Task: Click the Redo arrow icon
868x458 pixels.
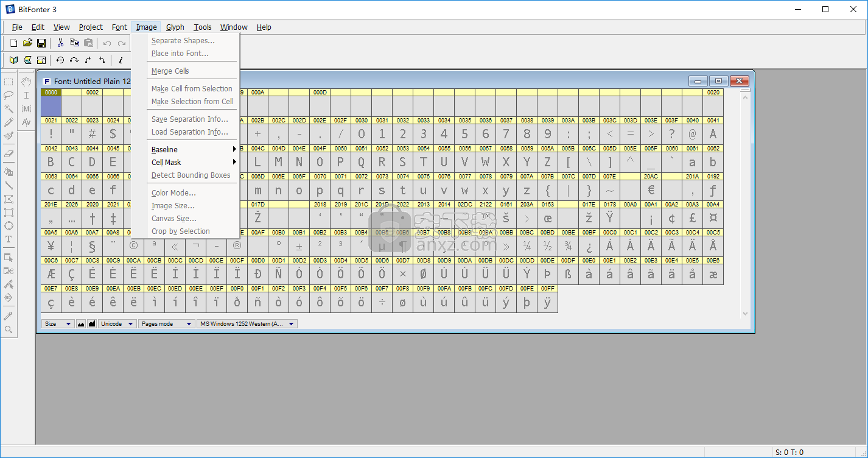Action: 121,43
